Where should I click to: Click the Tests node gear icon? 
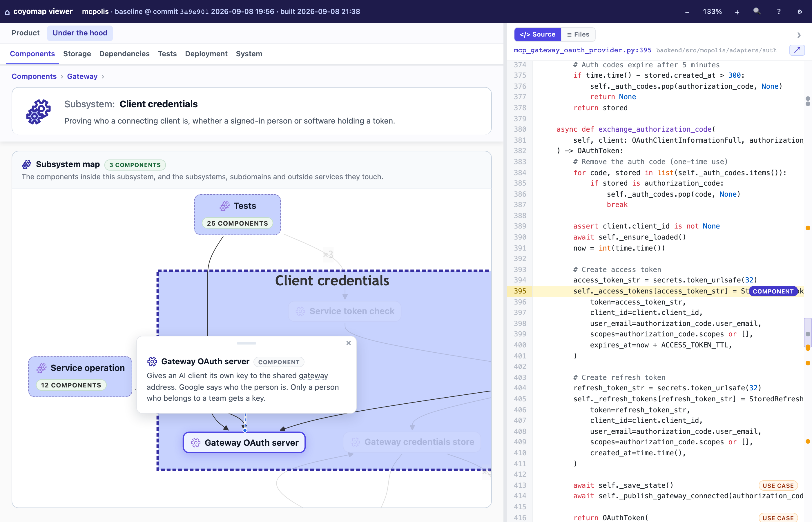pyautogui.click(x=224, y=206)
